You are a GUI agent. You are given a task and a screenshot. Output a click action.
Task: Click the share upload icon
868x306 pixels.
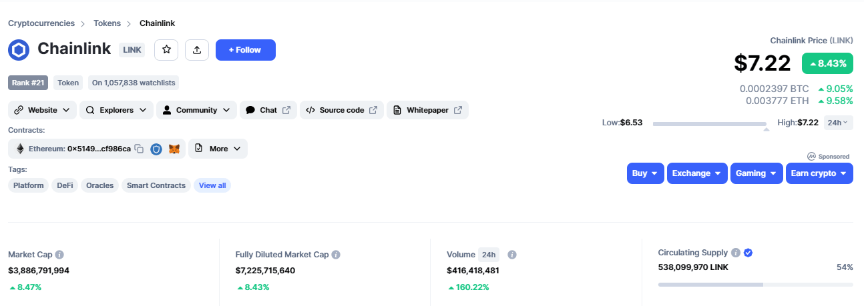(197, 50)
